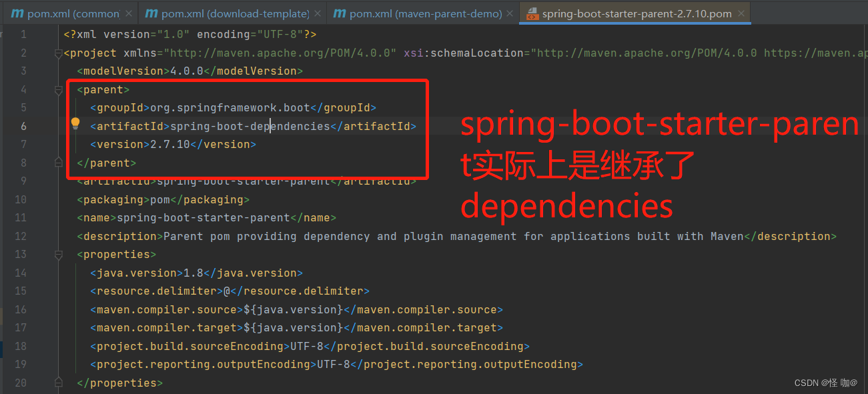Collapse the project element fold on line 2

59,53
